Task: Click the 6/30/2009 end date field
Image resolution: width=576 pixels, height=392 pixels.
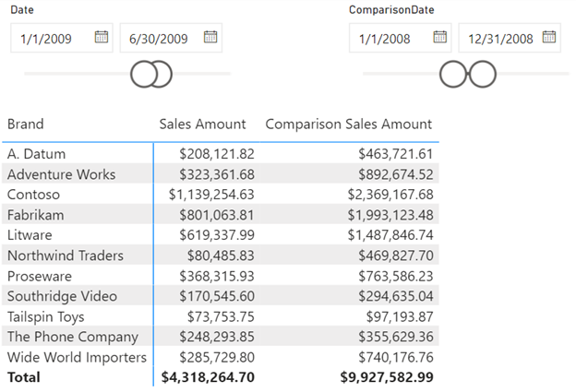Action: point(171,38)
